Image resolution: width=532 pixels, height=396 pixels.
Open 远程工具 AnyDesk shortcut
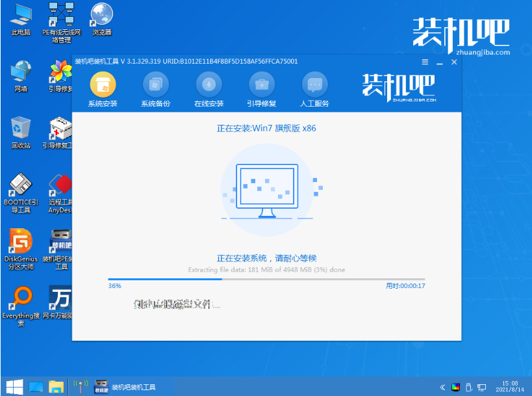60,194
